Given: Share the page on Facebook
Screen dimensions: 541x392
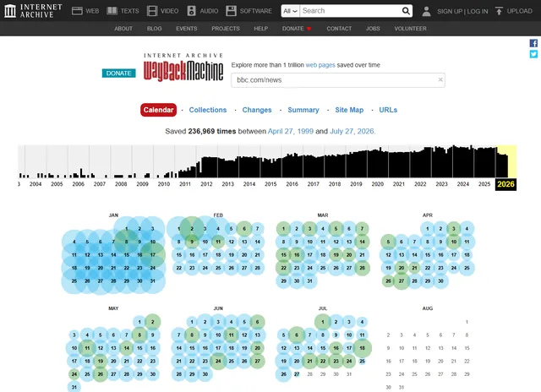Looking at the screenshot, I should tap(533, 43).
